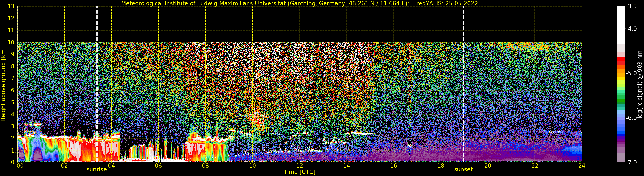Click the time axis tick label 16
The image size is (644, 176).
(394, 166)
